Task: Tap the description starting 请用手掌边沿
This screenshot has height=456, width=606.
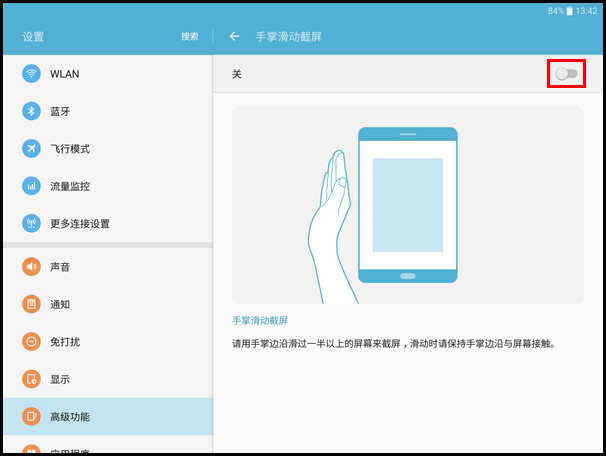Action: pyautogui.click(x=394, y=344)
